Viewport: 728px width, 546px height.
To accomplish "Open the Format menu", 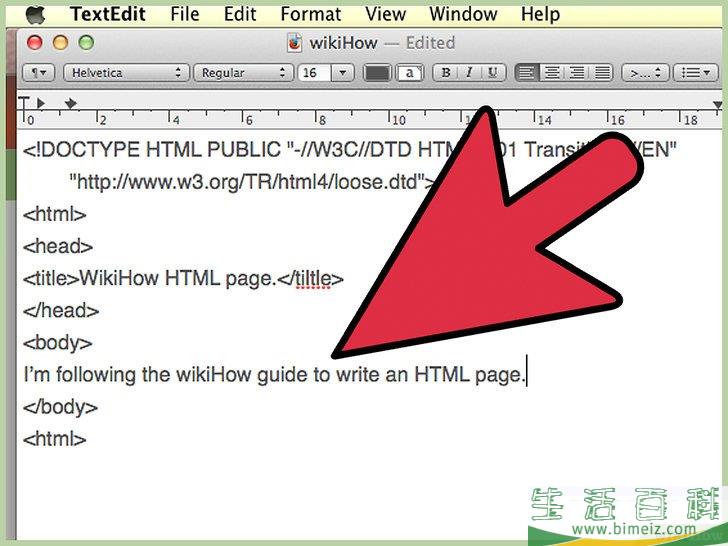I will [x=311, y=14].
